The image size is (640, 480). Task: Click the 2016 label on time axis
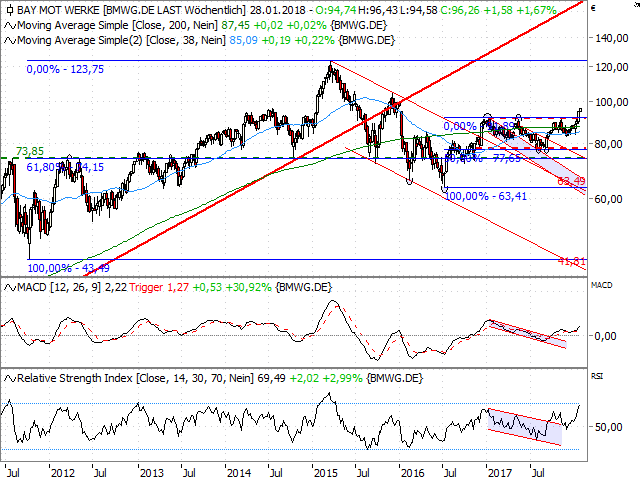tap(413, 473)
